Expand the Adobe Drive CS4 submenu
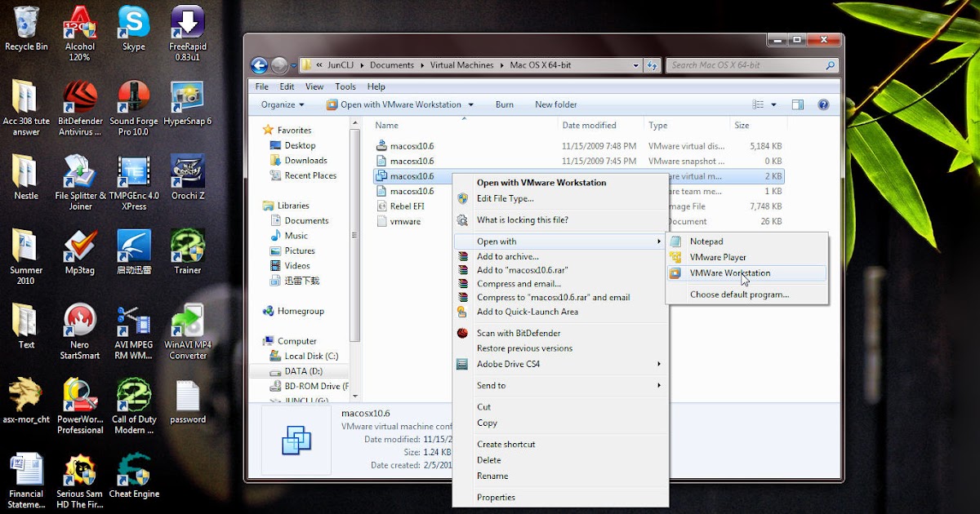Viewport: 980px width, 514px height. [x=658, y=364]
